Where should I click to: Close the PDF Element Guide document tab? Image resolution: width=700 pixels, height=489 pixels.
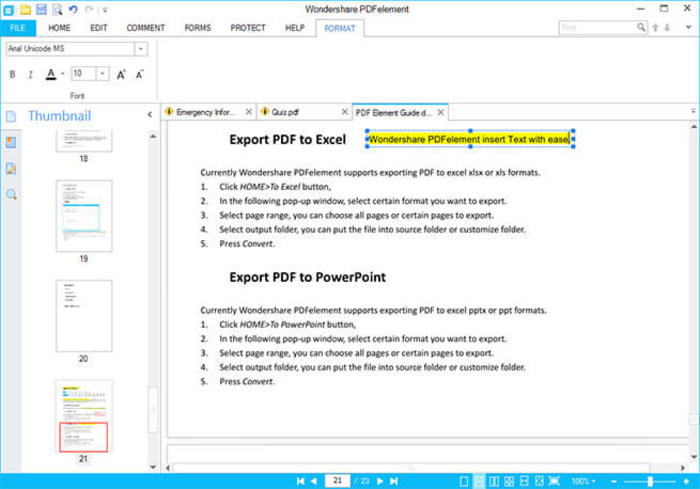point(441,113)
